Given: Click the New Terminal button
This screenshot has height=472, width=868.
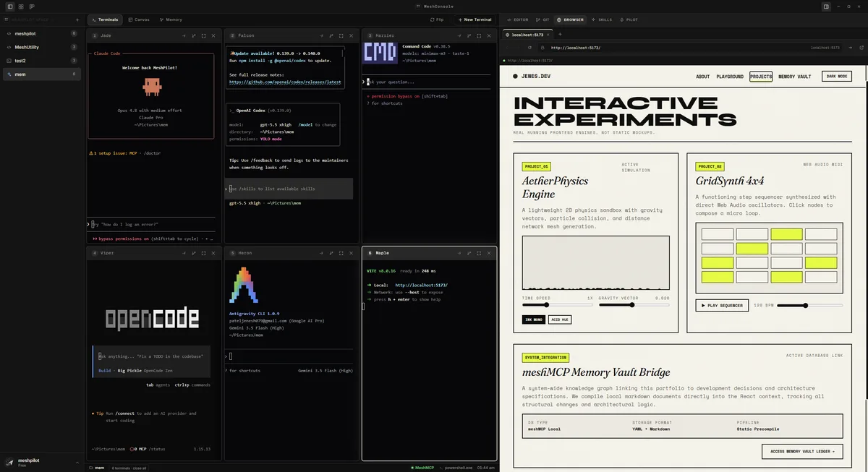Looking at the screenshot, I should [x=475, y=20].
